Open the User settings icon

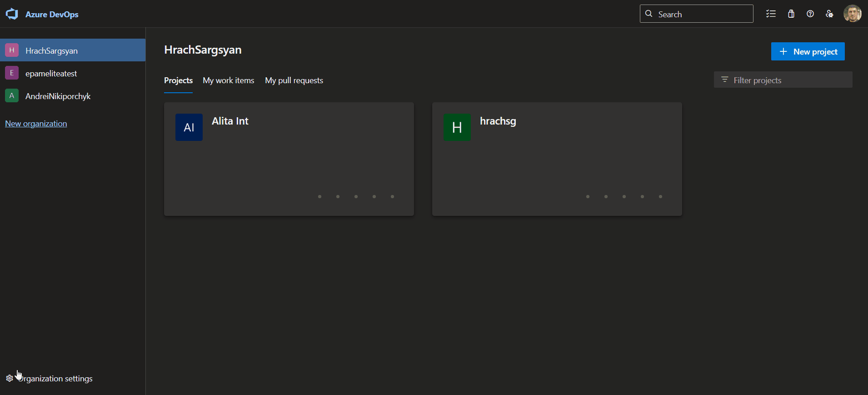pyautogui.click(x=829, y=14)
